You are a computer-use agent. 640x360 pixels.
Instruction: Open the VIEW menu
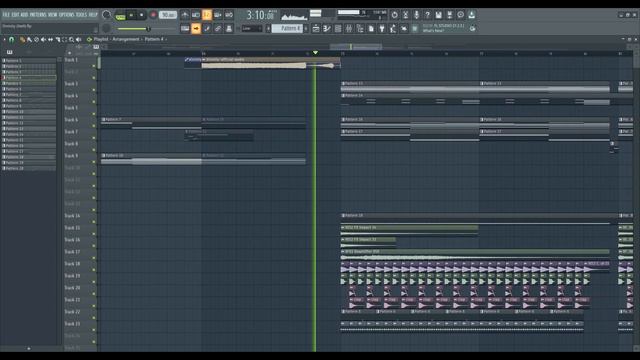click(x=53, y=15)
